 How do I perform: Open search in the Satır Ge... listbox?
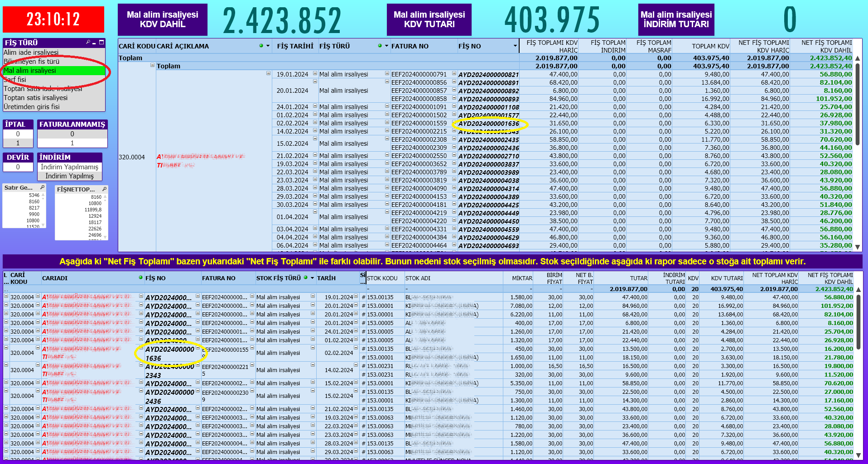click(42, 187)
